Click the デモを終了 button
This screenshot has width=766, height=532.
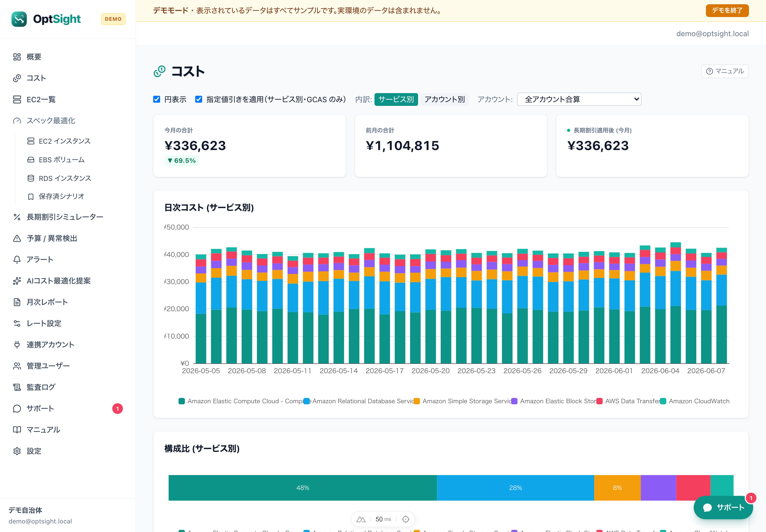coord(727,11)
